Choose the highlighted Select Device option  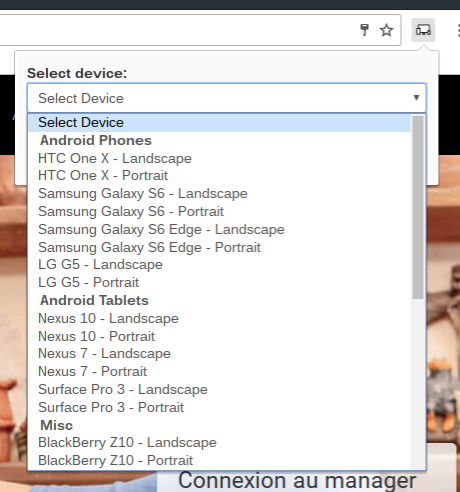(219, 122)
